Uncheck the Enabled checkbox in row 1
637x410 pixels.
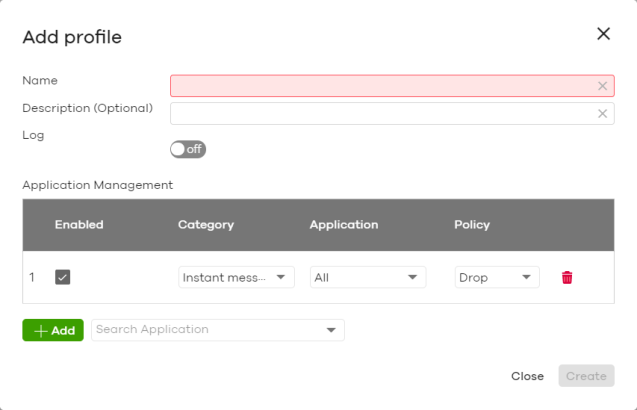click(62, 278)
